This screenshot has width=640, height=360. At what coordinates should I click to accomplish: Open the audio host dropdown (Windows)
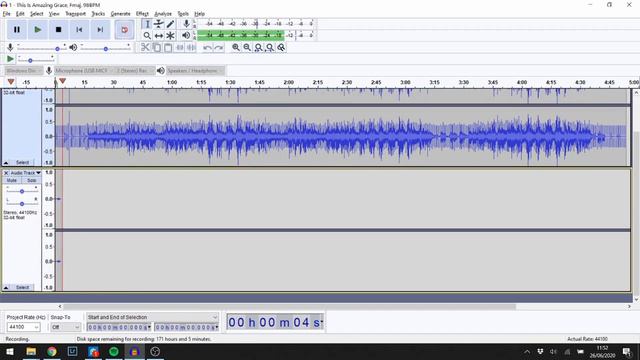coord(23,71)
